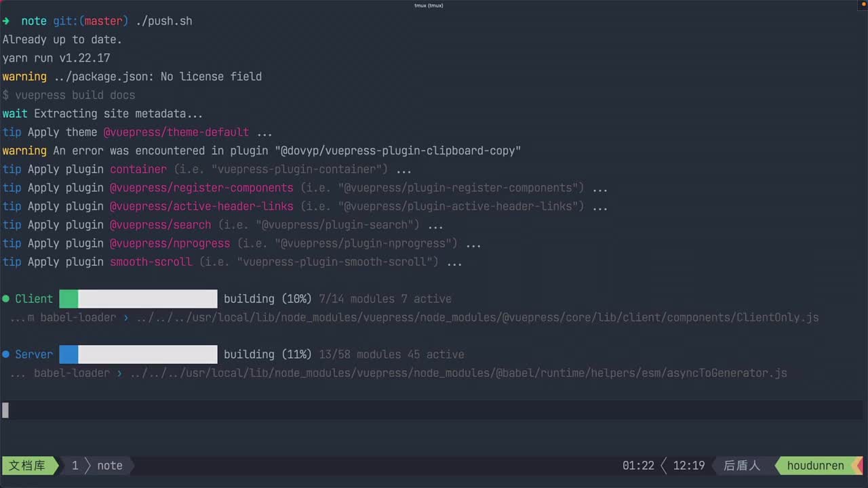Click 'building (11%)' Server status text
This screenshot has width=868, height=488.
coord(268,354)
